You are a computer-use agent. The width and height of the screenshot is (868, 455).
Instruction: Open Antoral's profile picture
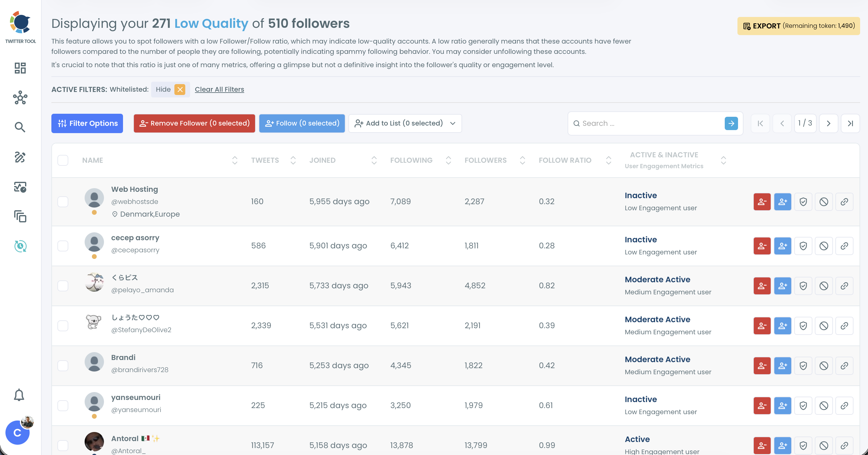94,441
